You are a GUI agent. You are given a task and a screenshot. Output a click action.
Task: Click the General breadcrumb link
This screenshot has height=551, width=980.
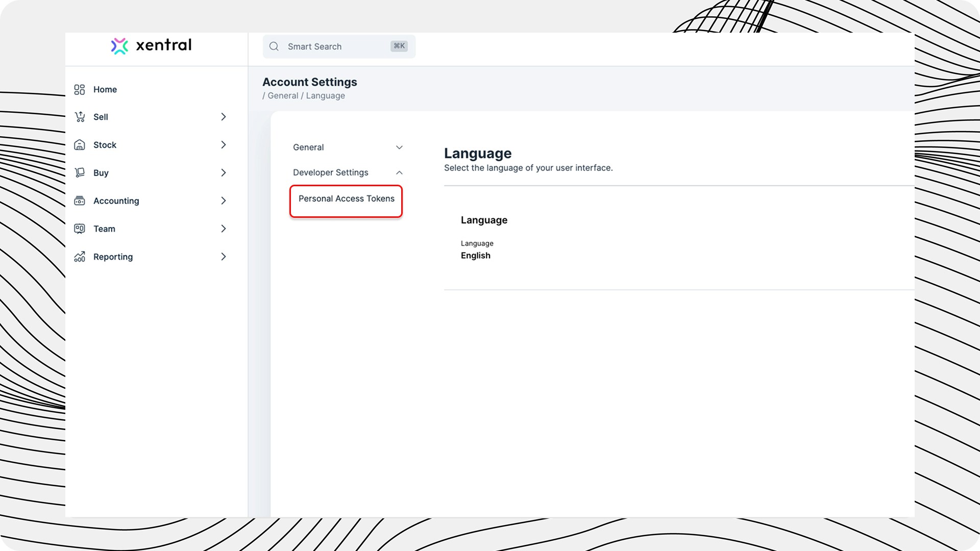click(283, 96)
